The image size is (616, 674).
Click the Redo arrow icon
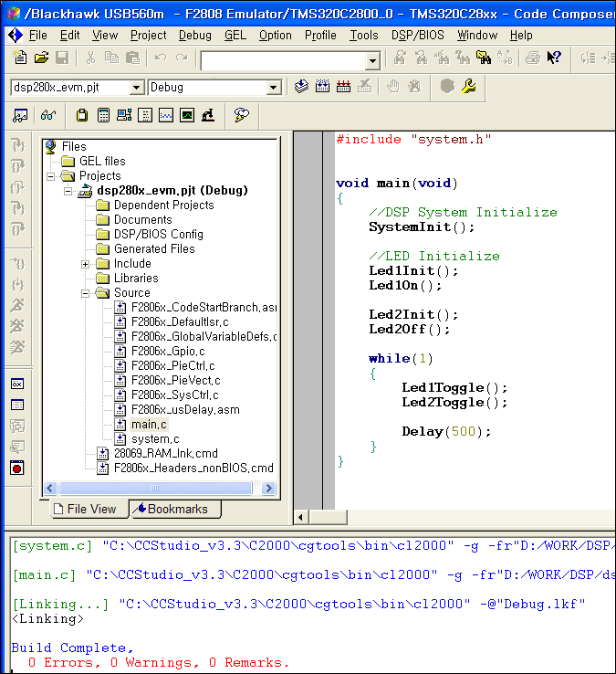click(x=182, y=58)
